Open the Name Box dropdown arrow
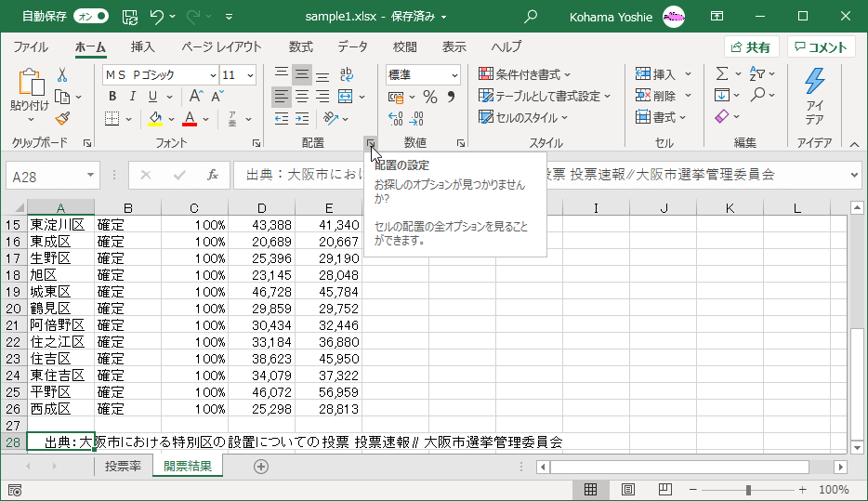This screenshot has width=868, height=501. tap(89, 176)
